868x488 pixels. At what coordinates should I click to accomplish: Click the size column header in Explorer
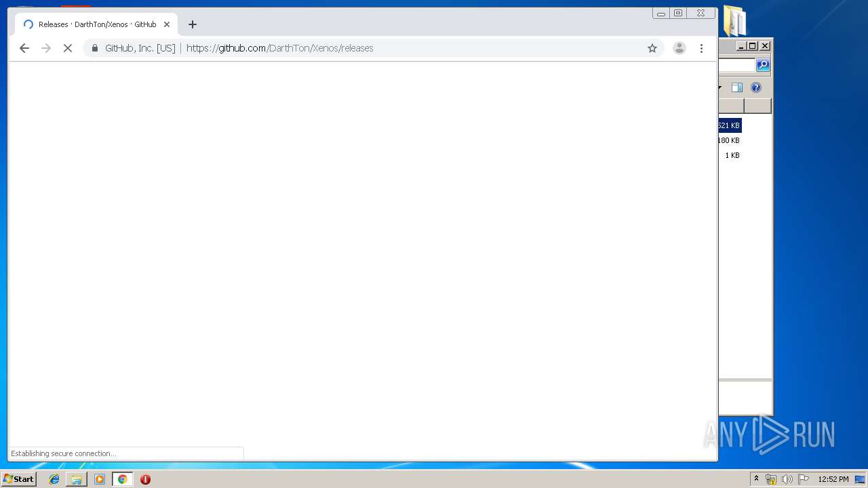coord(731,106)
